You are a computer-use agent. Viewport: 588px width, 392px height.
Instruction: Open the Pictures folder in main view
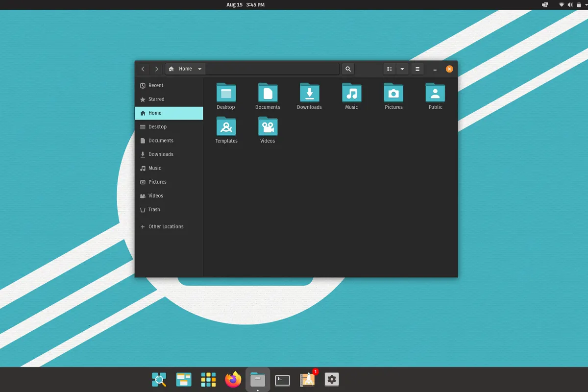393,93
